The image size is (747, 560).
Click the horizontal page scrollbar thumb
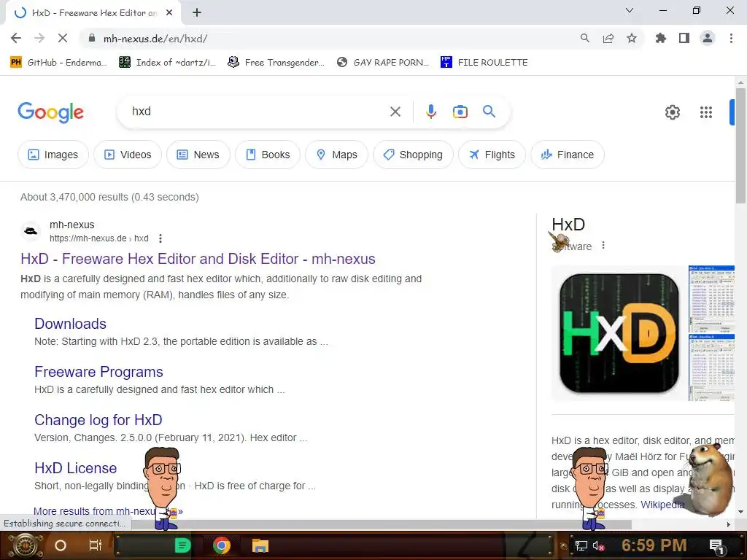(x=381, y=524)
